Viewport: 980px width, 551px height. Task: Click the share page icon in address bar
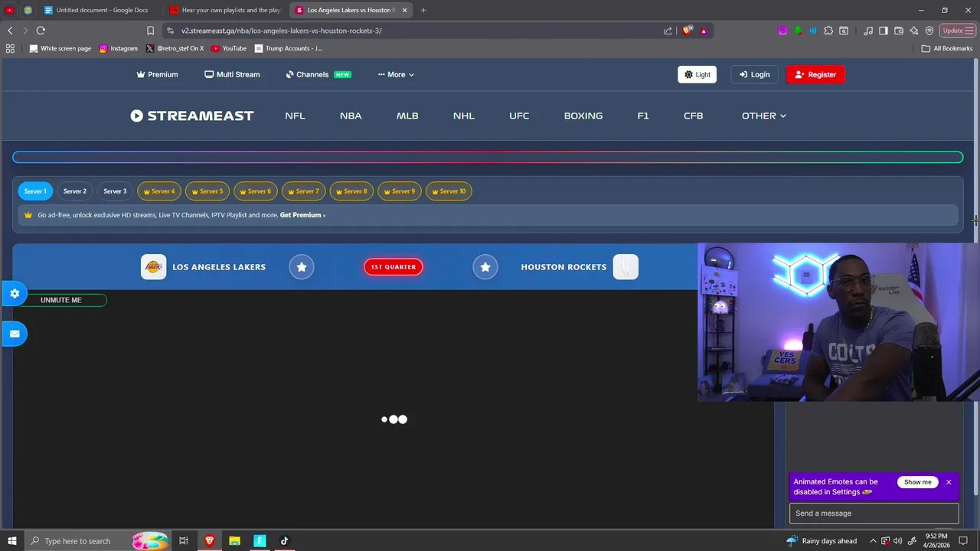click(668, 31)
